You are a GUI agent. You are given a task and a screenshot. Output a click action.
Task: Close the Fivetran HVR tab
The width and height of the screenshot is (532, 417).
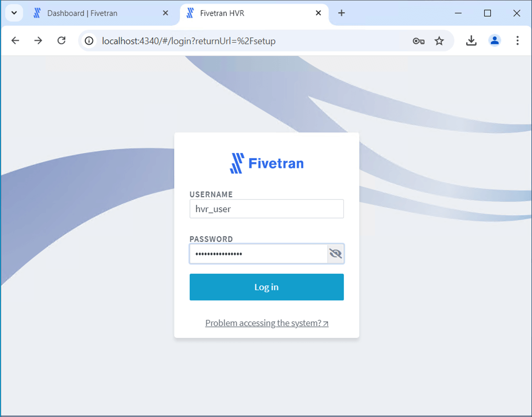point(318,13)
